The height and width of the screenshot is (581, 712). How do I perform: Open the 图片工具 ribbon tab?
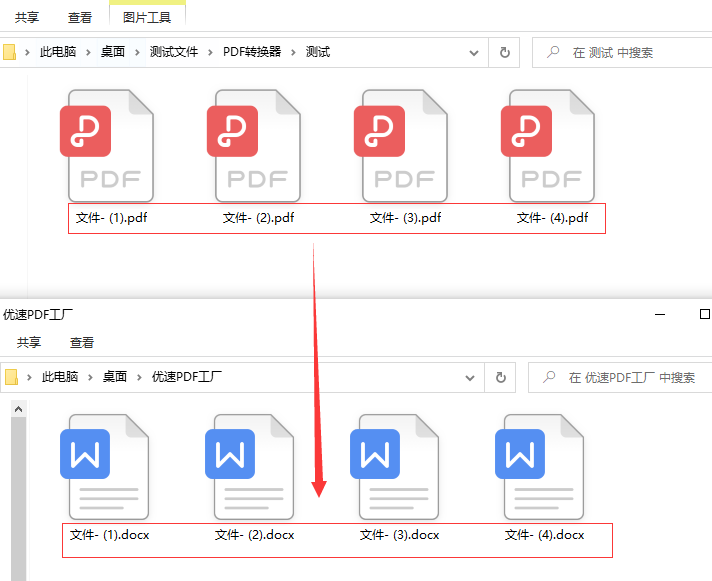point(147,18)
